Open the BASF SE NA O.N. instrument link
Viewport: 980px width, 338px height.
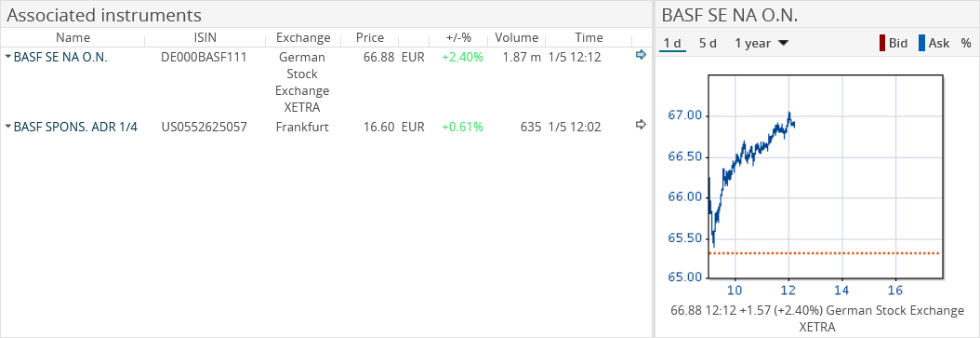tap(60, 58)
